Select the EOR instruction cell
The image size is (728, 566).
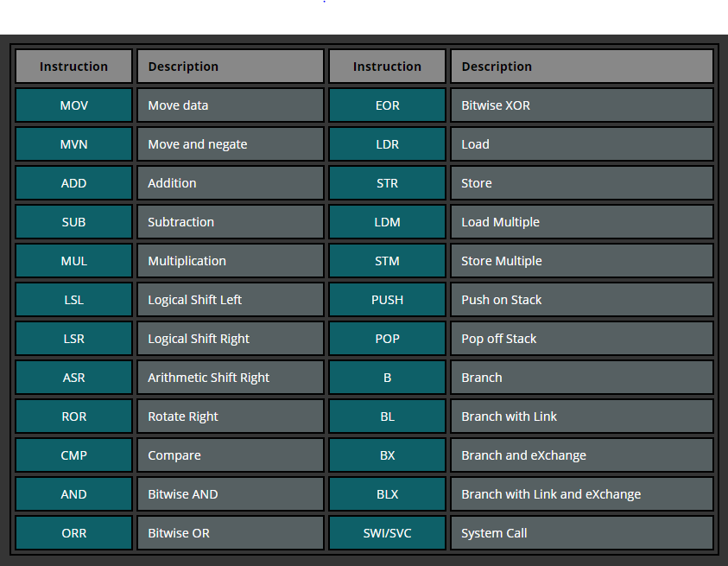387,105
